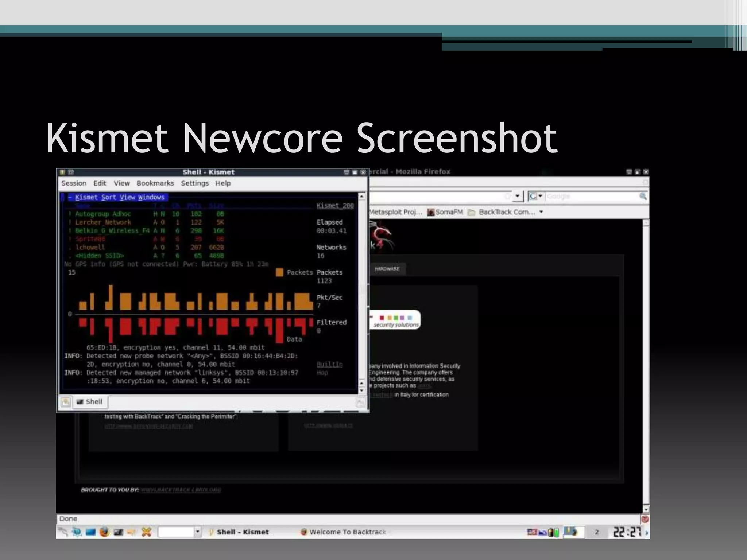Screen dimensions: 747x560
Task: Open the Session menu in Konsole
Action: point(74,183)
